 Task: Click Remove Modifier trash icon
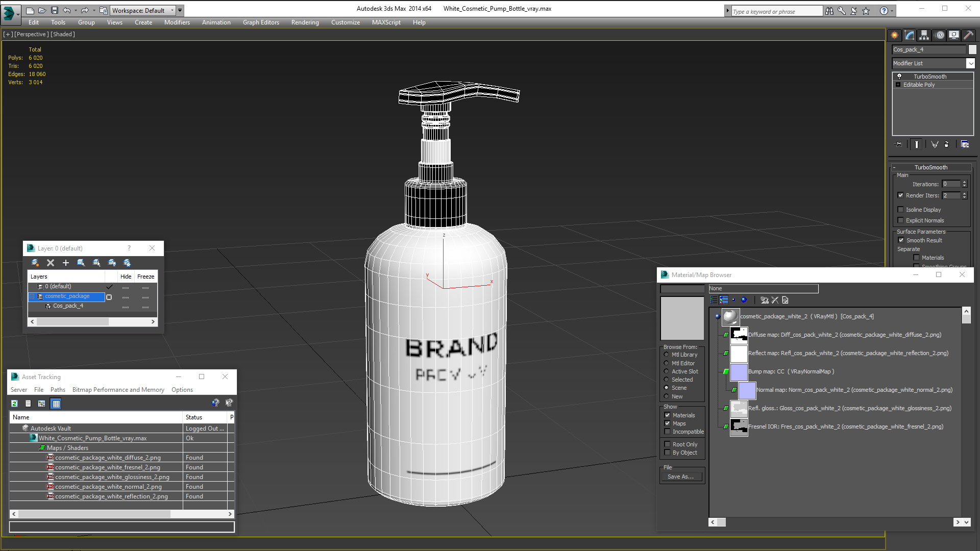(x=947, y=144)
